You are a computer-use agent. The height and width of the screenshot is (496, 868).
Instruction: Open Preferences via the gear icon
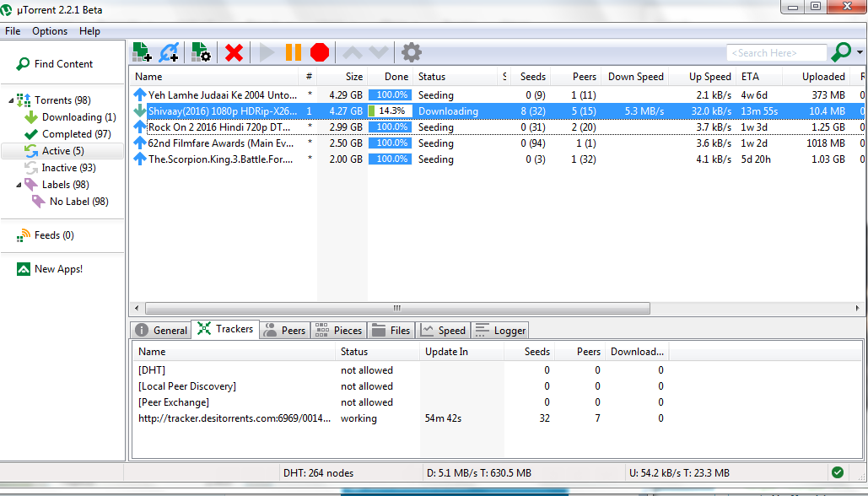[411, 53]
